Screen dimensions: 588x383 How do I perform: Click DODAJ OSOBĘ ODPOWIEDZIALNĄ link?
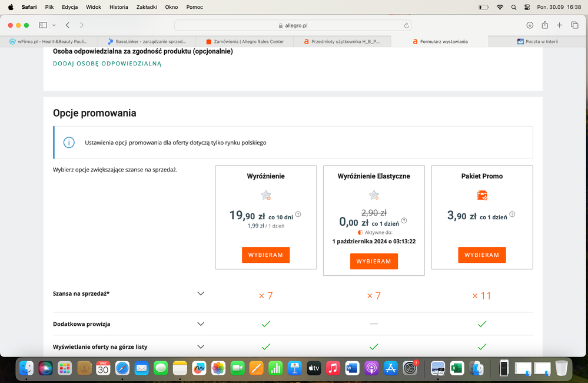point(107,64)
